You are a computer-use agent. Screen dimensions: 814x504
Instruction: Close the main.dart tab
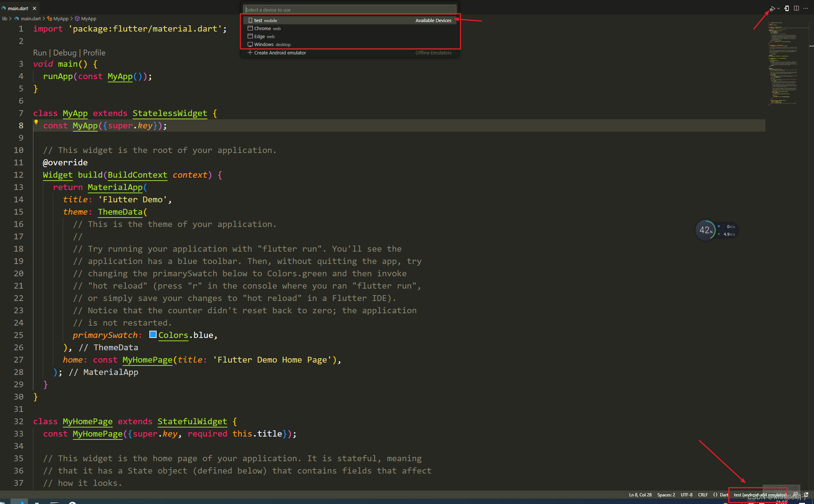(x=34, y=8)
